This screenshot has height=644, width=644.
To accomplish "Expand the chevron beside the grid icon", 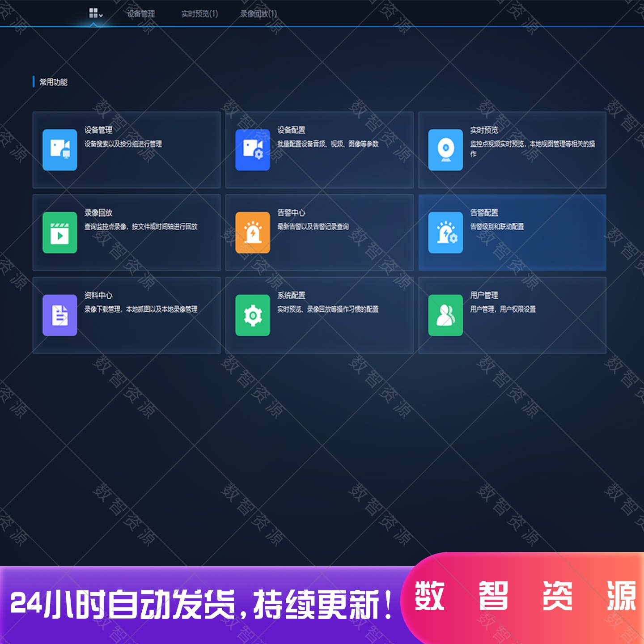I will tap(101, 15).
